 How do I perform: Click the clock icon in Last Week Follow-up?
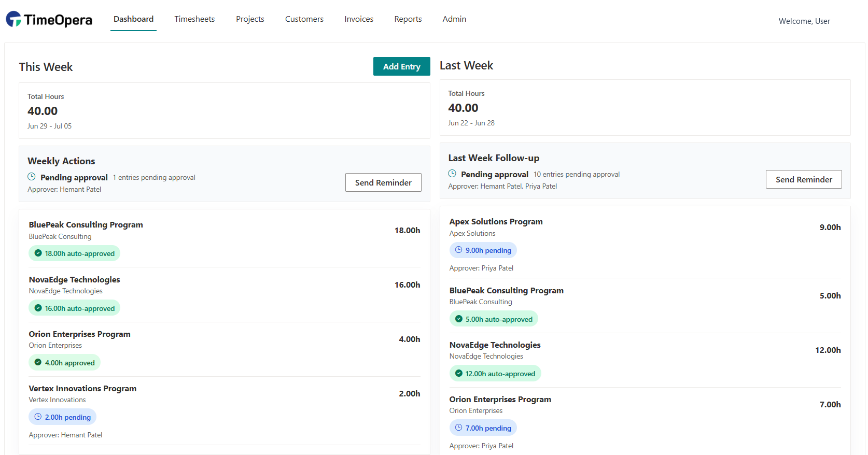point(452,174)
